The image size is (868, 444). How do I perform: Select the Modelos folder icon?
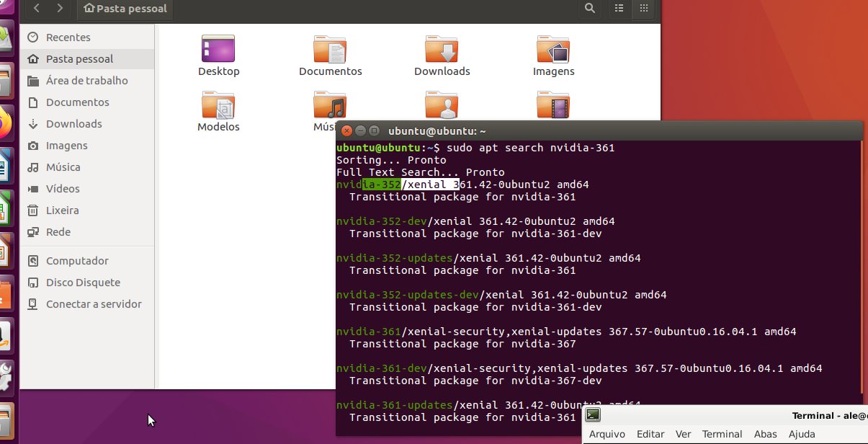pyautogui.click(x=218, y=105)
